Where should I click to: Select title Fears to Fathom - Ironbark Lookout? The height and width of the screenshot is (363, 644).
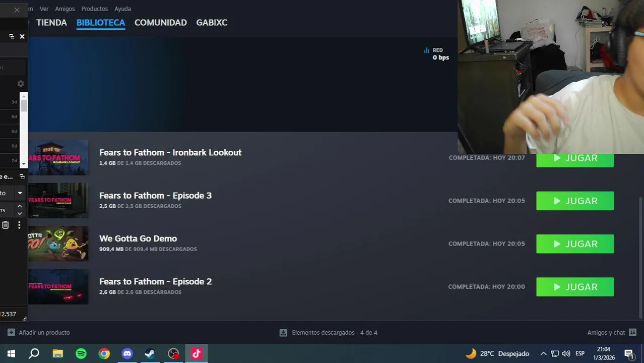pyautogui.click(x=170, y=152)
